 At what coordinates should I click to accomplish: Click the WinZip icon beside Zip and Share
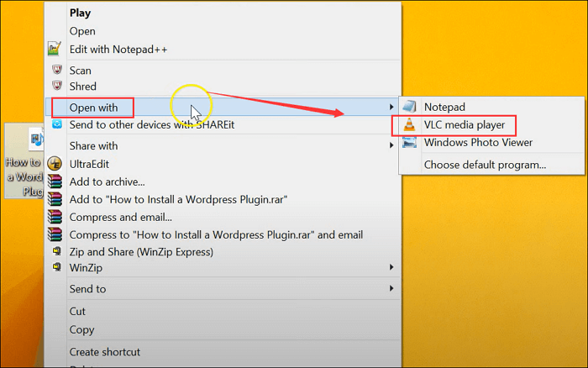click(x=56, y=251)
